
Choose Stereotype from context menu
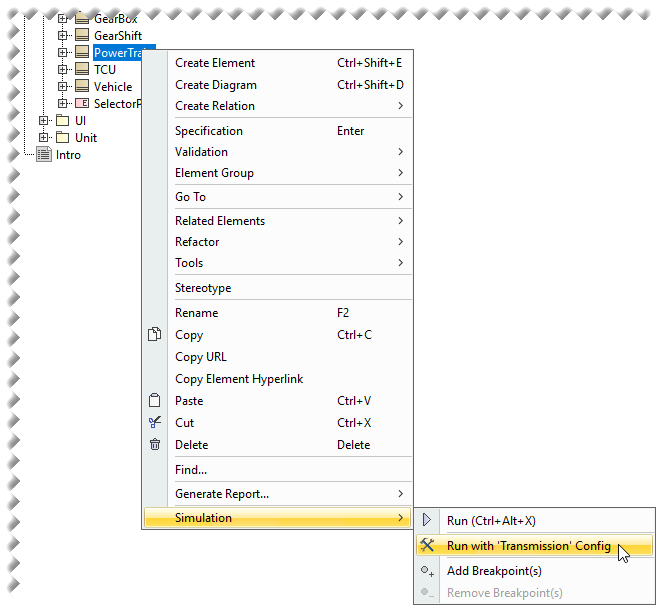tap(277, 287)
